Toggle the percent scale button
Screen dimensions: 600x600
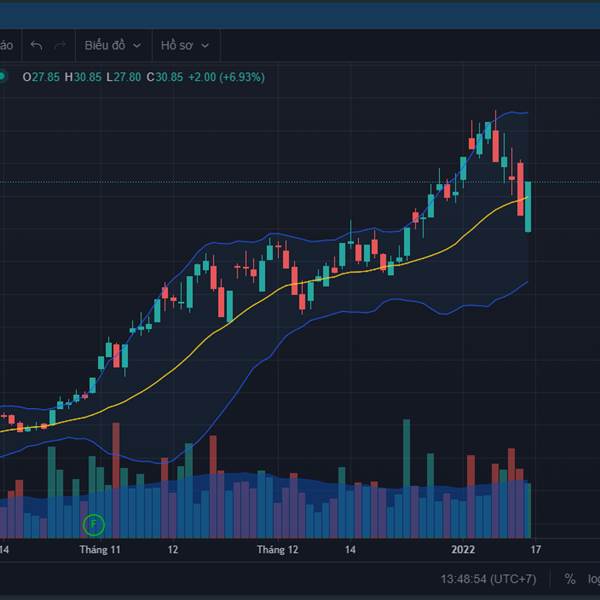point(570,579)
